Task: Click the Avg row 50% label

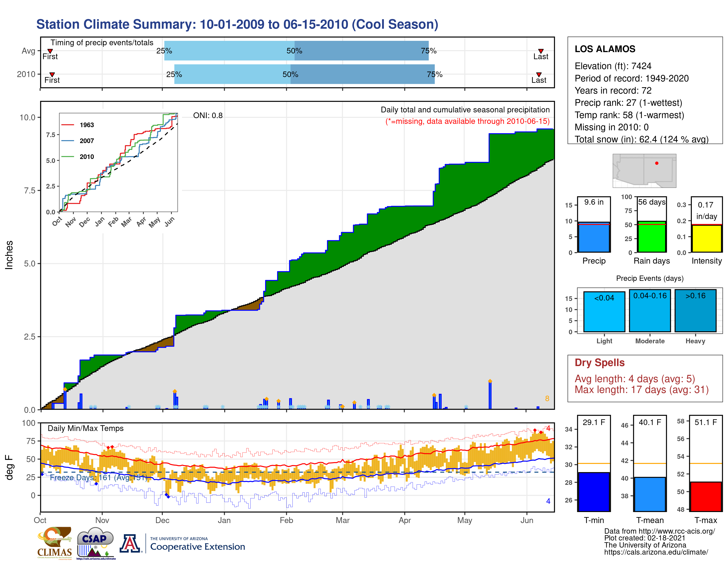Action: tap(294, 51)
